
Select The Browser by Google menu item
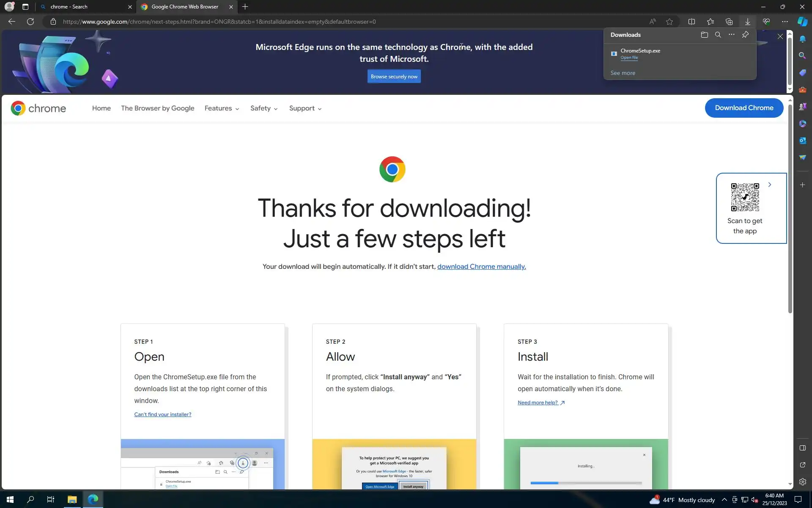(x=157, y=108)
